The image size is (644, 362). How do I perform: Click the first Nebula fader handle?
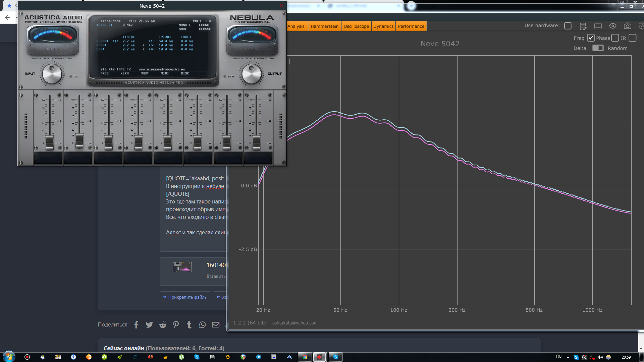click(x=50, y=142)
